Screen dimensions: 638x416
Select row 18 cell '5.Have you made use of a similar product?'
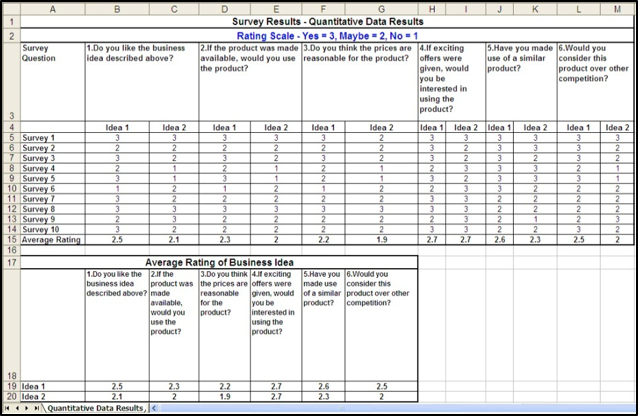[323, 325]
